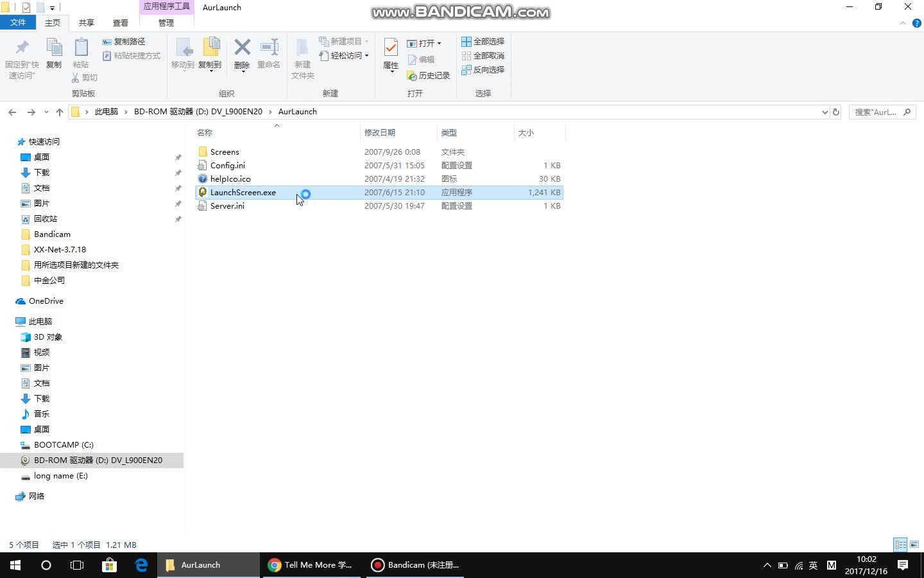924x578 pixels.
Task: Click Select none (全部取消)
Action: click(x=483, y=56)
